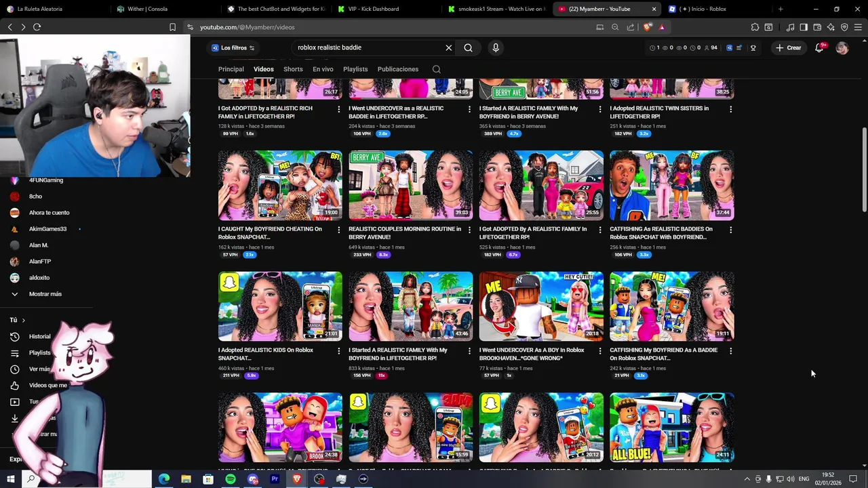Open File Explorer from the taskbar
The image size is (868, 488).
tap(186, 479)
